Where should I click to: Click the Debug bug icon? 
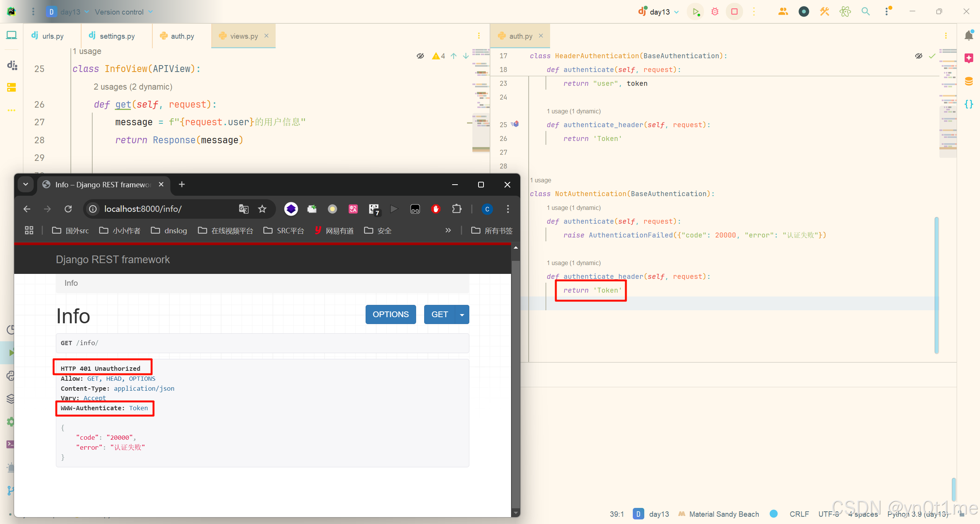click(715, 11)
